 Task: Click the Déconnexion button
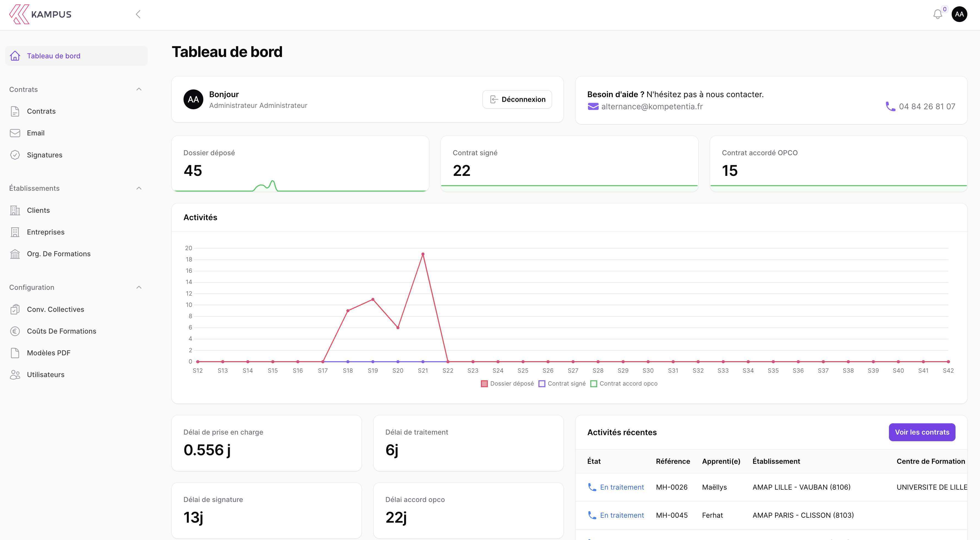[517, 99]
